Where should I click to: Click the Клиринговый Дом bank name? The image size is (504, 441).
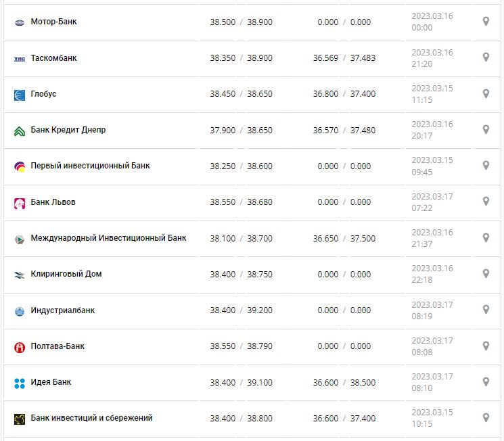click(66, 274)
